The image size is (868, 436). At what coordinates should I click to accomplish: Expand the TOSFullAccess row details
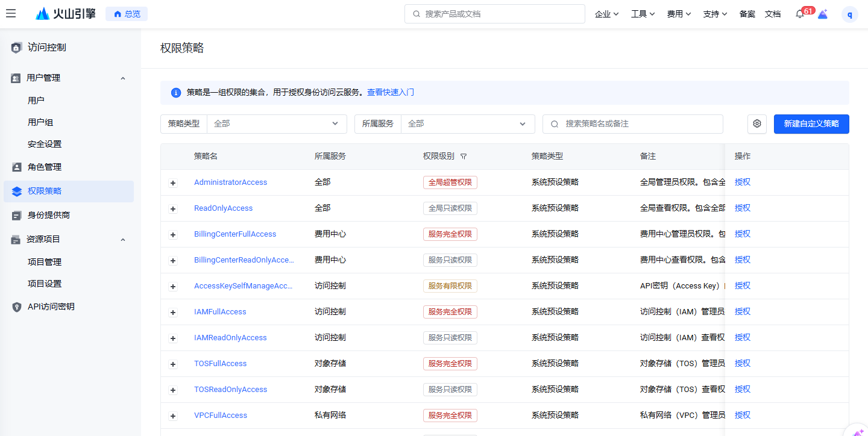tap(173, 364)
